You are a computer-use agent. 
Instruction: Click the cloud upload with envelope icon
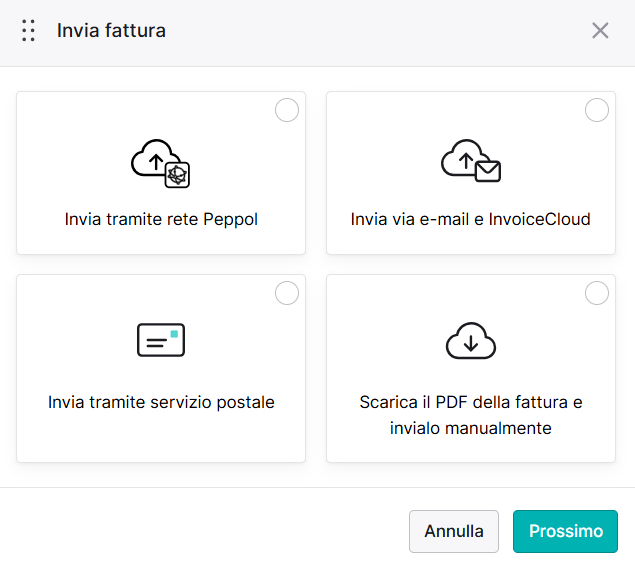[471, 161]
